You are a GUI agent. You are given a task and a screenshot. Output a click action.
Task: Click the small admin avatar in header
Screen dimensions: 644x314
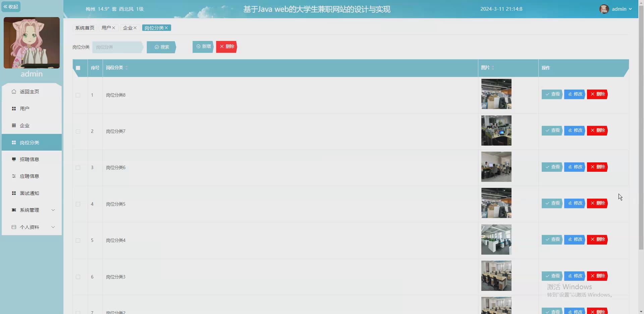(604, 9)
